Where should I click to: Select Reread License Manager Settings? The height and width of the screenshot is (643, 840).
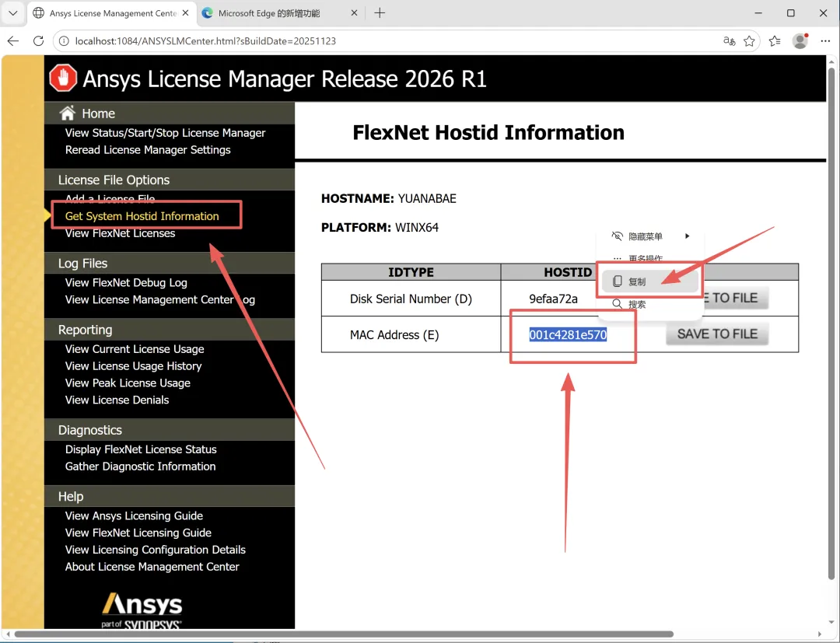[148, 150]
